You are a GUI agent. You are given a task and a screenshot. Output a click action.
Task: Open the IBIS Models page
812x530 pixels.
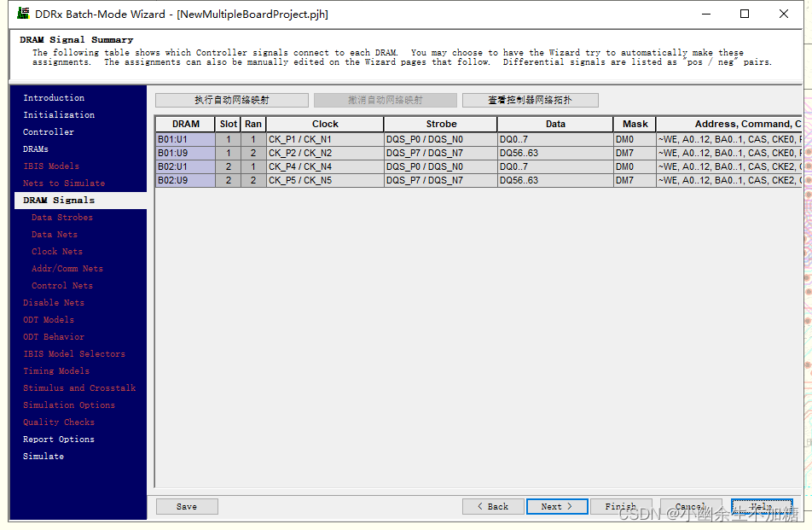[x=51, y=166]
